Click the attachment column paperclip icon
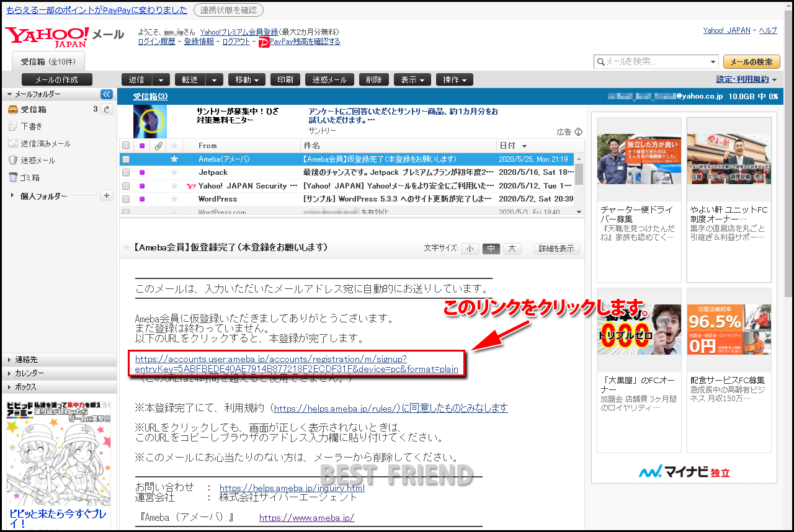Viewport: 794px width, 532px height. (158, 146)
